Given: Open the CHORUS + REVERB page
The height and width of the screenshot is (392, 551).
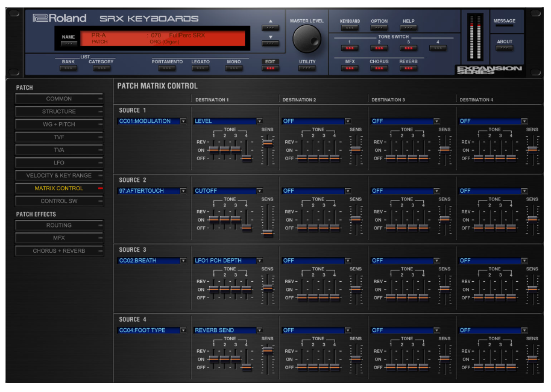Looking at the screenshot, I should tap(59, 251).
